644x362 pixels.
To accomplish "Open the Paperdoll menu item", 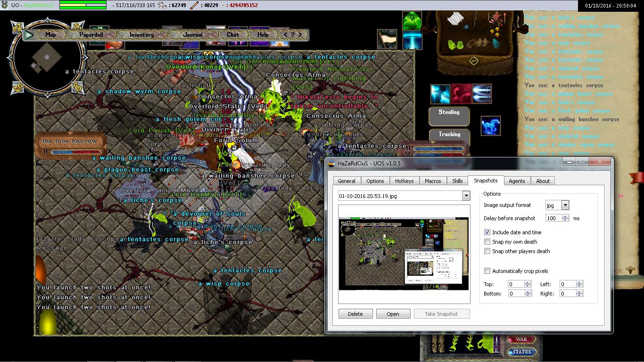I will click(x=91, y=35).
